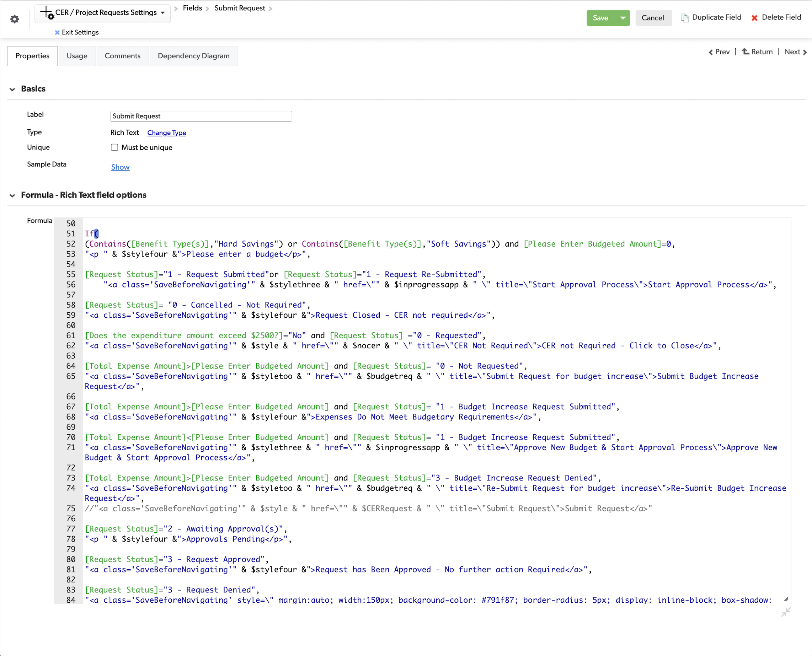Click the Show sample data link
This screenshot has width=812, height=656.
point(120,167)
